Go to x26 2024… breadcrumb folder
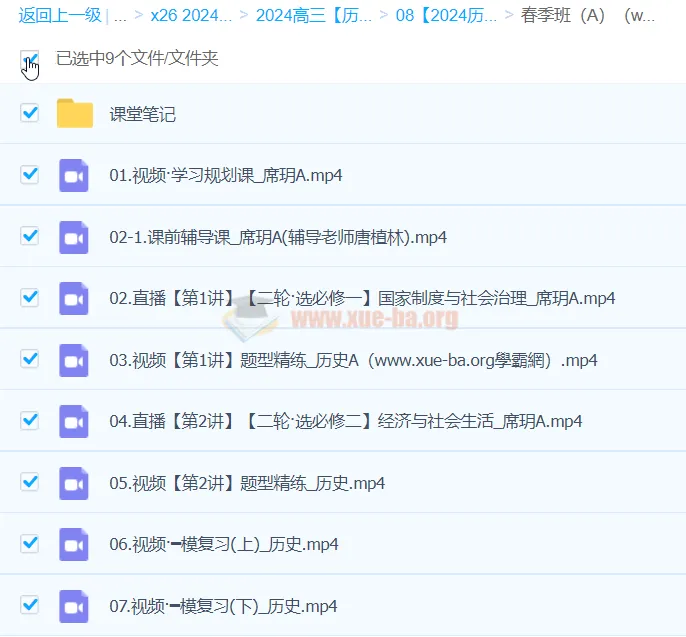 coord(190,15)
